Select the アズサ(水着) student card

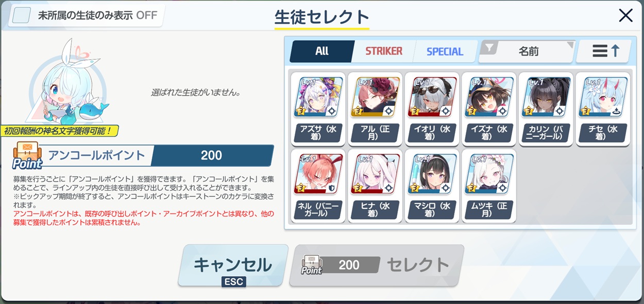coord(318,109)
